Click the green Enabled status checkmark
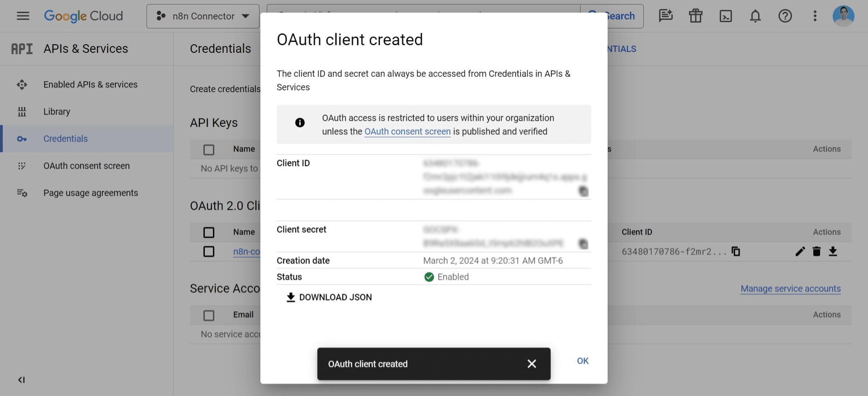The image size is (868, 396). click(429, 277)
